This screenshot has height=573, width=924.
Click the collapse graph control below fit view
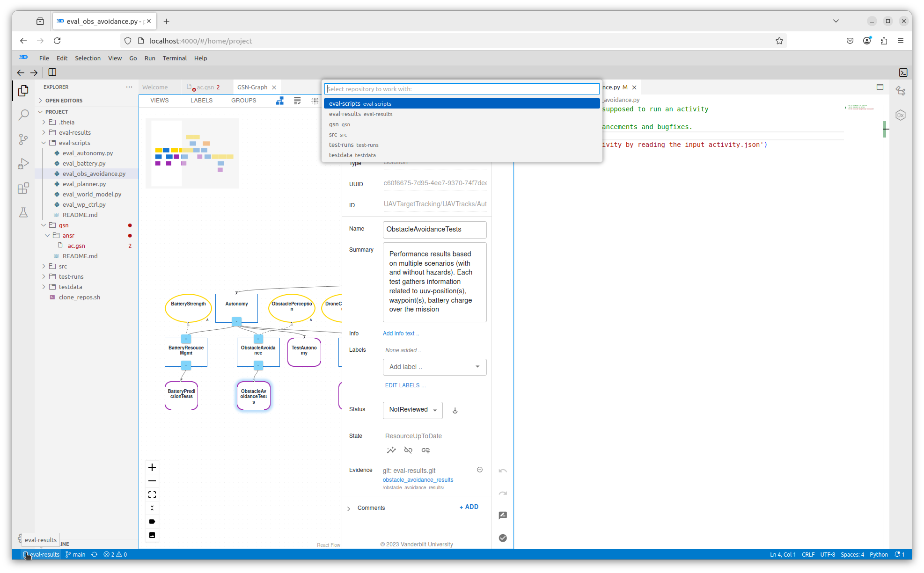tap(152, 508)
